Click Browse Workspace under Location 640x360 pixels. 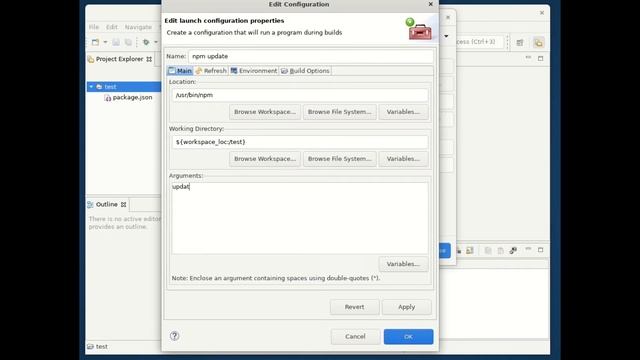tap(265, 112)
